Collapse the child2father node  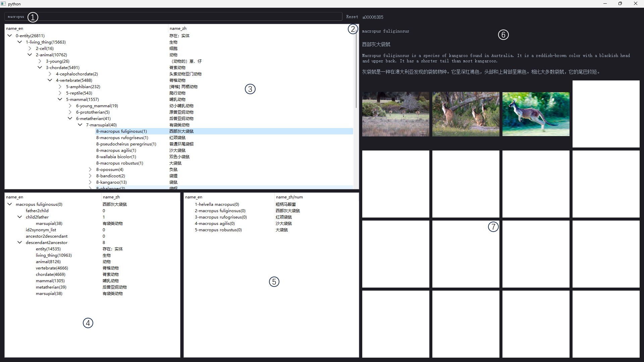pyautogui.click(x=20, y=217)
